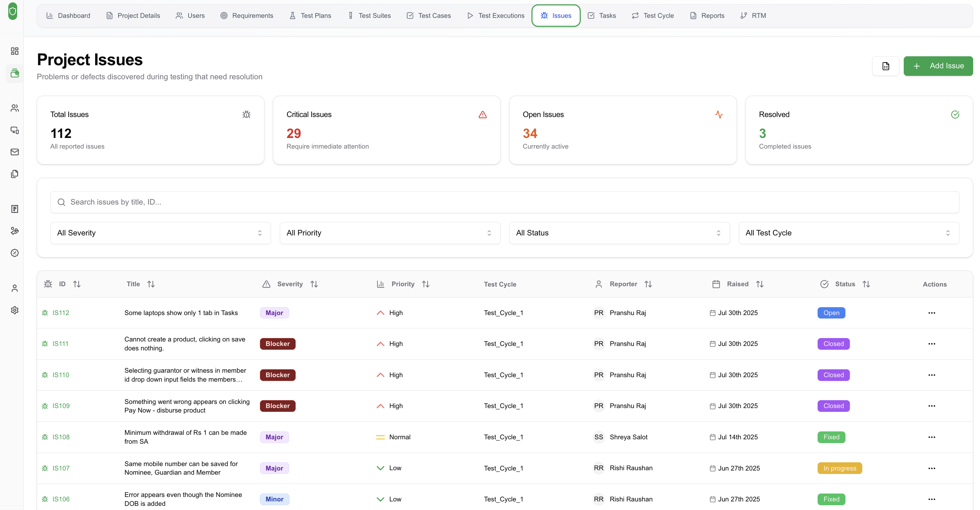This screenshot has height=510, width=980.
Task: Toggle sorting by ID column
Action: (77, 284)
